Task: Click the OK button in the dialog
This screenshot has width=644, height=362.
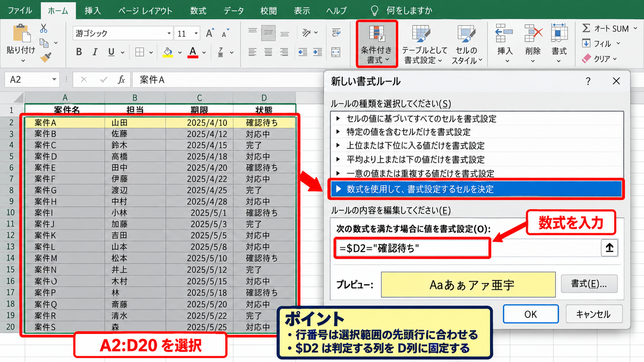Action: point(531,314)
